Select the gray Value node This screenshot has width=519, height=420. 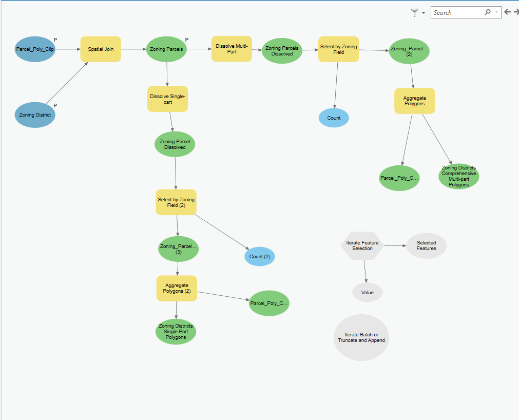[x=368, y=293]
